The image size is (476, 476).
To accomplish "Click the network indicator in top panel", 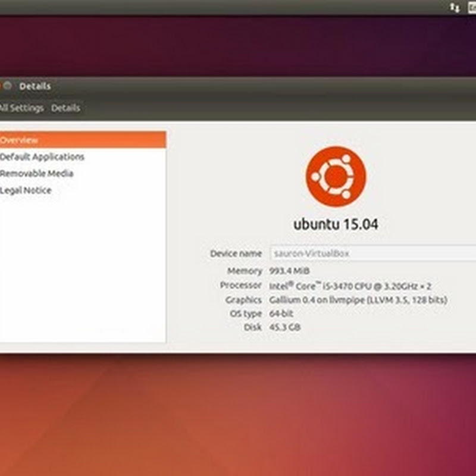I will coord(455,8).
